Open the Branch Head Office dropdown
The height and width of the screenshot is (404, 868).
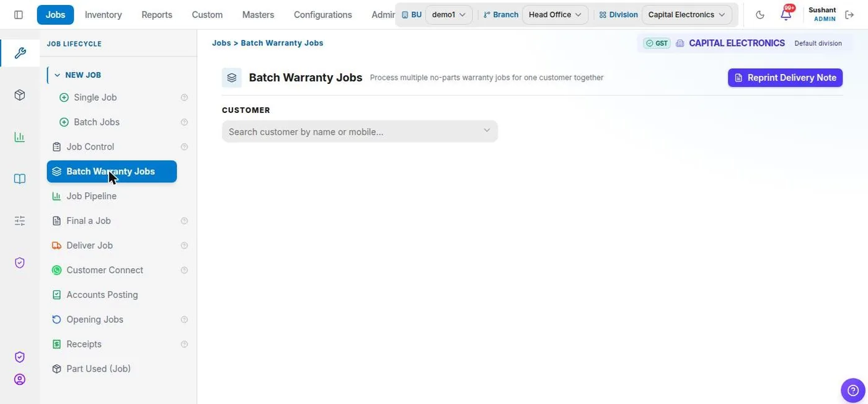coord(555,15)
